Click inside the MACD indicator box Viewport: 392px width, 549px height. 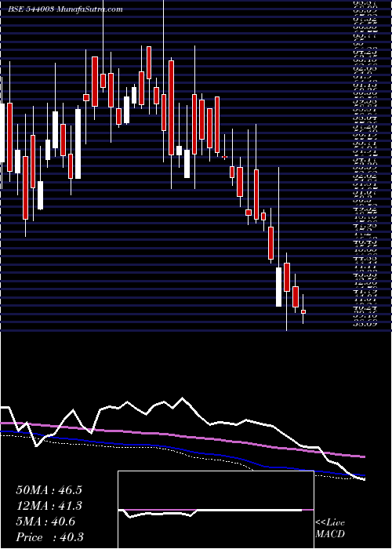[216, 510]
